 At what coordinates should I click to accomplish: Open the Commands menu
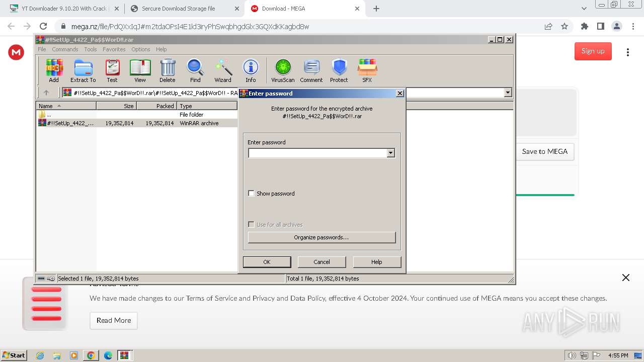[65, 49]
